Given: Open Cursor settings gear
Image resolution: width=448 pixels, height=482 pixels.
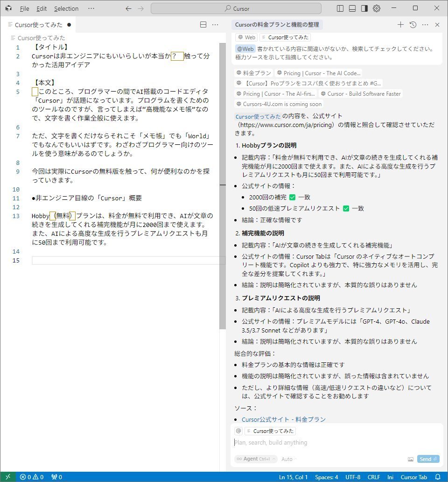Looking at the screenshot, I should [x=377, y=8].
